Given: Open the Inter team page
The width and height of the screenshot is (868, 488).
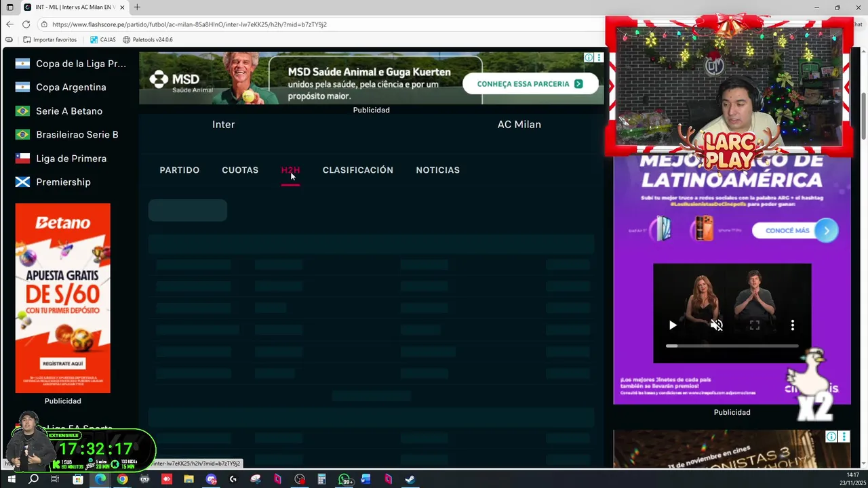Looking at the screenshot, I should (x=223, y=125).
